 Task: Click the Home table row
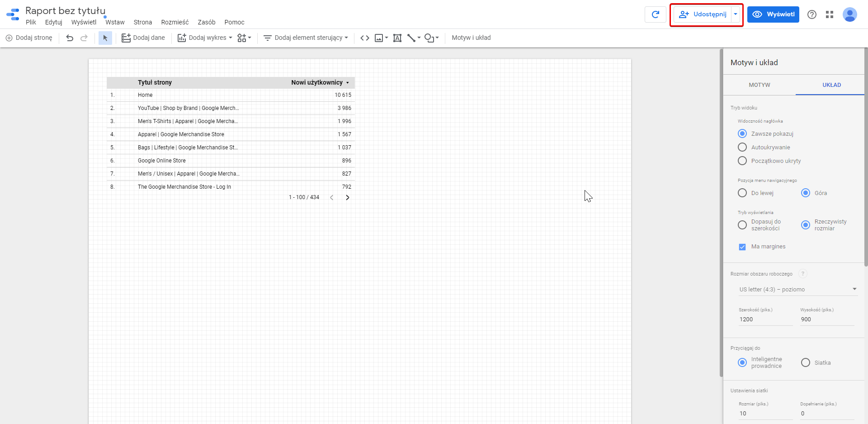click(x=231, y=95)
